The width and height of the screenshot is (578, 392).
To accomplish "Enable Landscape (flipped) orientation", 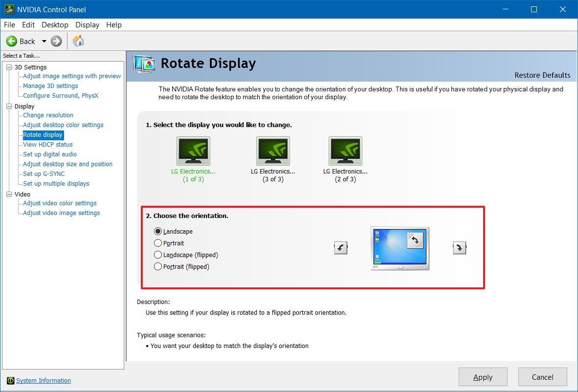I will coord(158,255).
